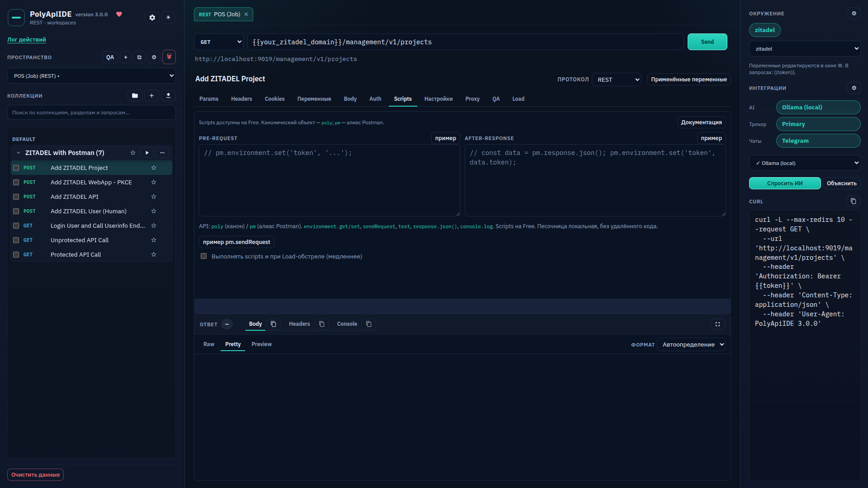Star the Unprotected API Call request

point(154,240)
